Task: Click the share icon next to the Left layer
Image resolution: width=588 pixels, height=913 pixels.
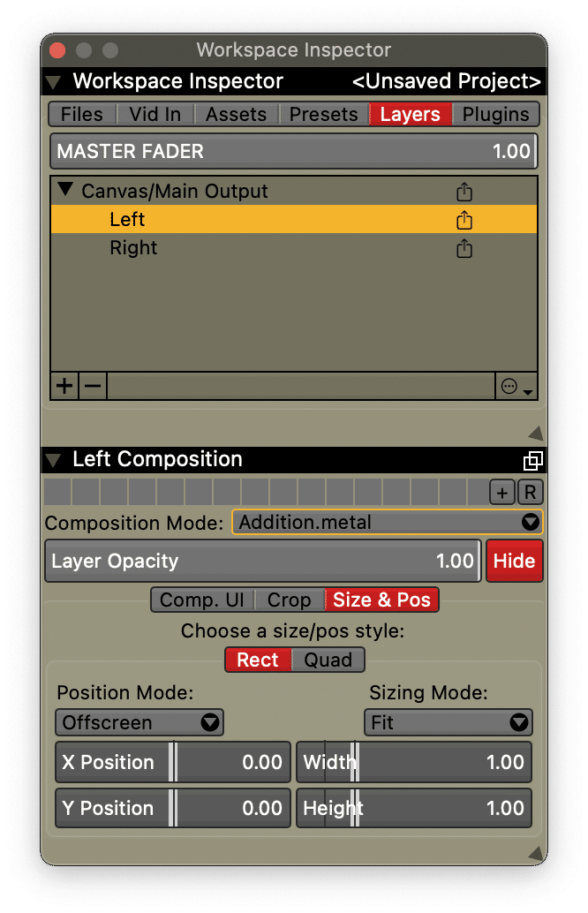Action: click(x=464, y=220)
